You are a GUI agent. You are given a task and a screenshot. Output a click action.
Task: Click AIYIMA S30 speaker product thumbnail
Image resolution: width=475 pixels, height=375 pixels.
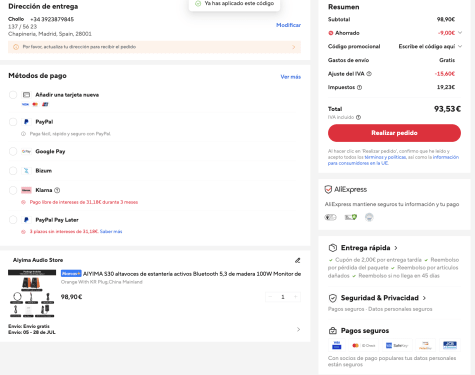point(32,293)
